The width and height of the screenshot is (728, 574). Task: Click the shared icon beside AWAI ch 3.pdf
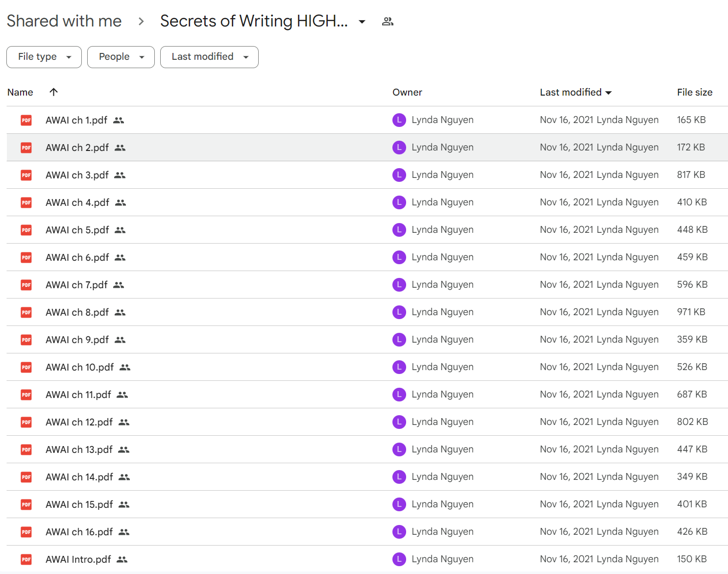120,175
